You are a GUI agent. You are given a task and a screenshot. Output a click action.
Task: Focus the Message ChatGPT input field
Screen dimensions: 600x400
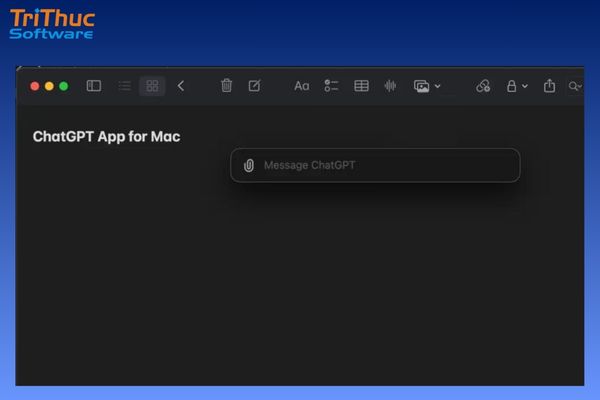[375, 165]
